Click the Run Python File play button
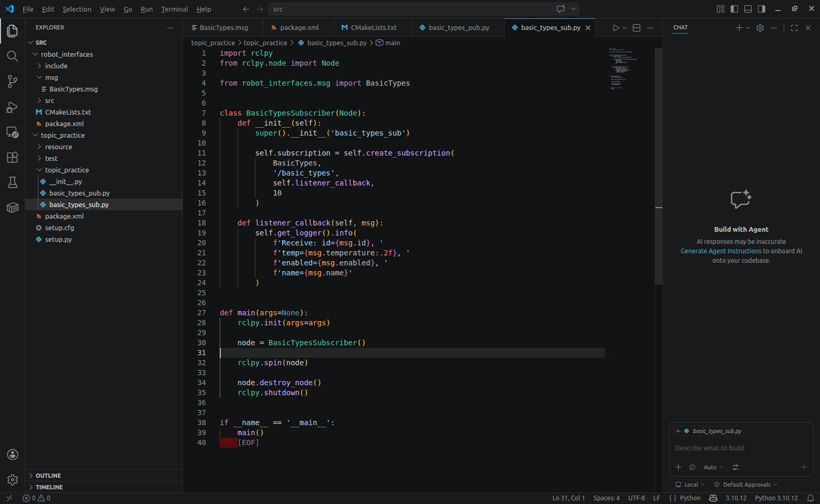This screenshot has height=504, width=820. tap(616, 28)
